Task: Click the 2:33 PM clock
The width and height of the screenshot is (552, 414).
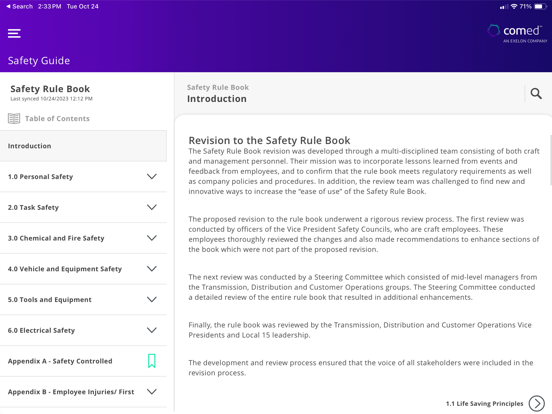Action: 49,6
